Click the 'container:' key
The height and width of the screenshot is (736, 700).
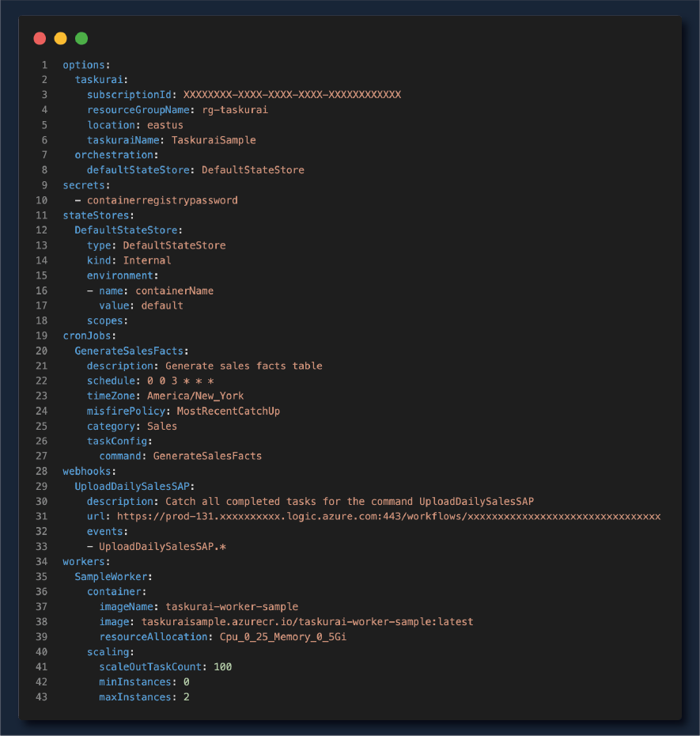pyautogui.click(x=116, y=591)
